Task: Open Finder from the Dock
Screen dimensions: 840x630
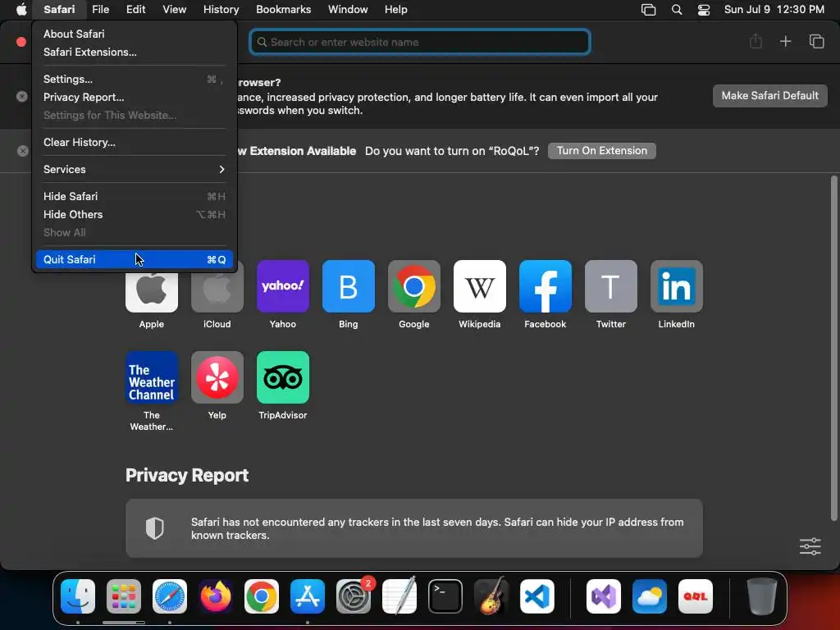Action: [78, 596]
